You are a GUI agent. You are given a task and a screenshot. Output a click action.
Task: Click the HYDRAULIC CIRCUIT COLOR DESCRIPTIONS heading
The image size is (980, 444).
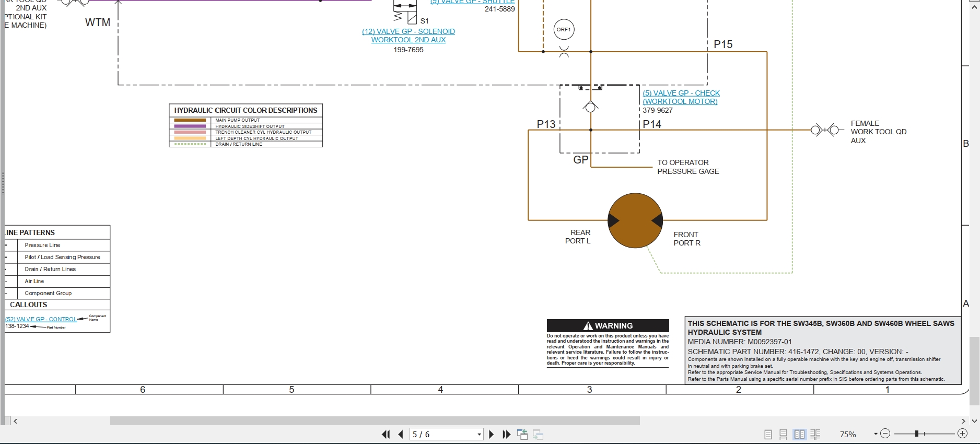[246, 110]
